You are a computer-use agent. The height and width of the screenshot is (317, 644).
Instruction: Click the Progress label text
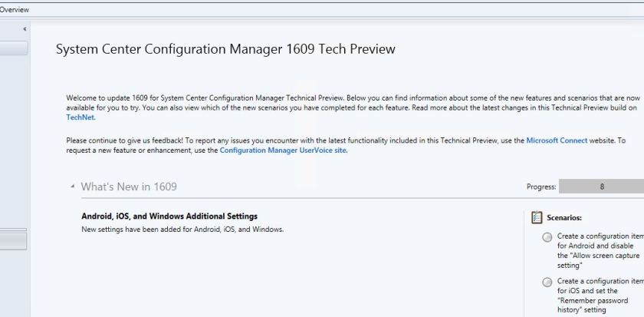click(540, 187)
